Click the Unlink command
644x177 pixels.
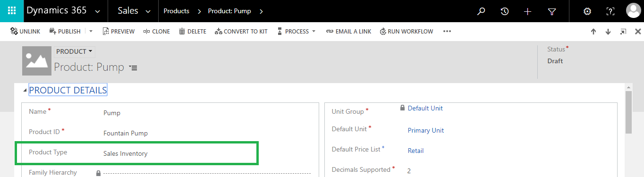[x=25, y=32]
